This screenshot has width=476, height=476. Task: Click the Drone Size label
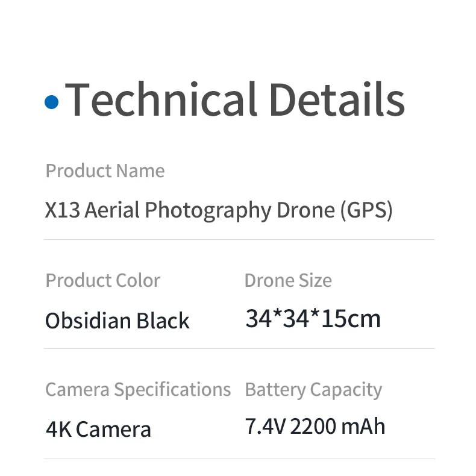pyautogui.click(x=288, y=280)
